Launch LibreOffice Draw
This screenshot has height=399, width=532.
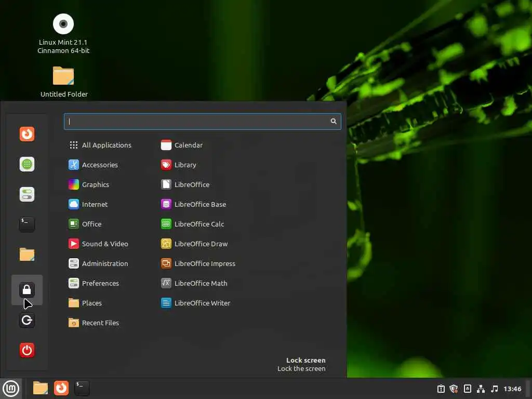click(194, 244)
